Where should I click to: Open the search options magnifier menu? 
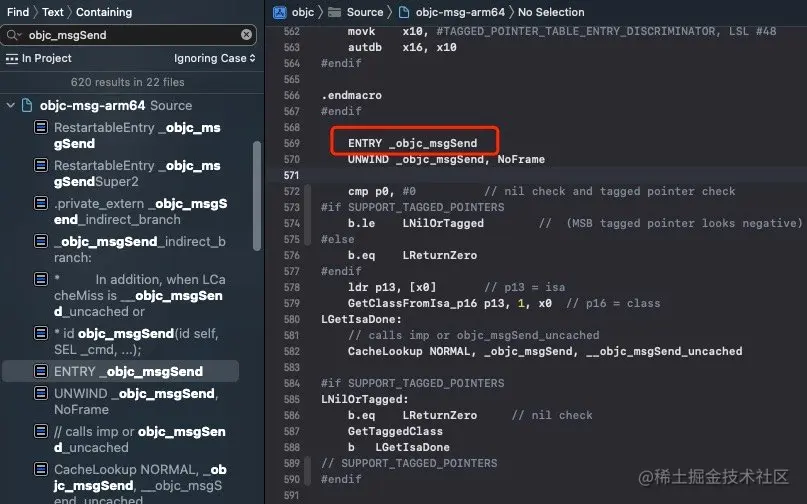pos(13,35)
